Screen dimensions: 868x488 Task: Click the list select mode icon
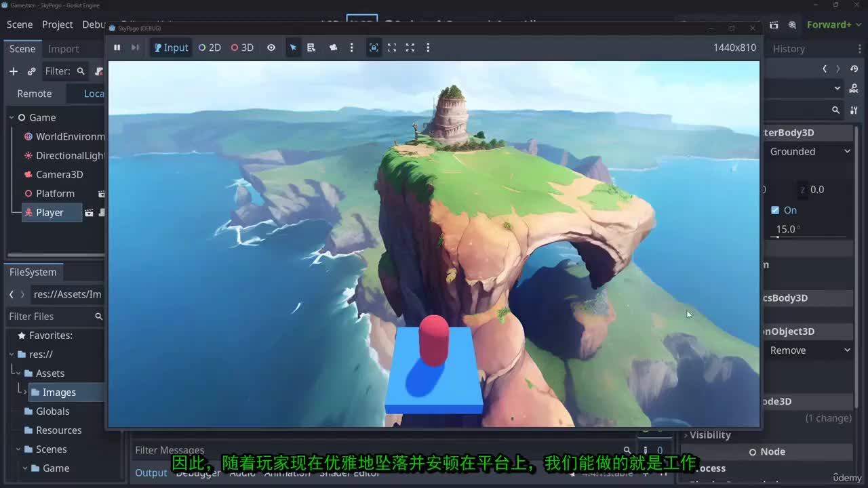pyautogui.click(x=311, y=47)
